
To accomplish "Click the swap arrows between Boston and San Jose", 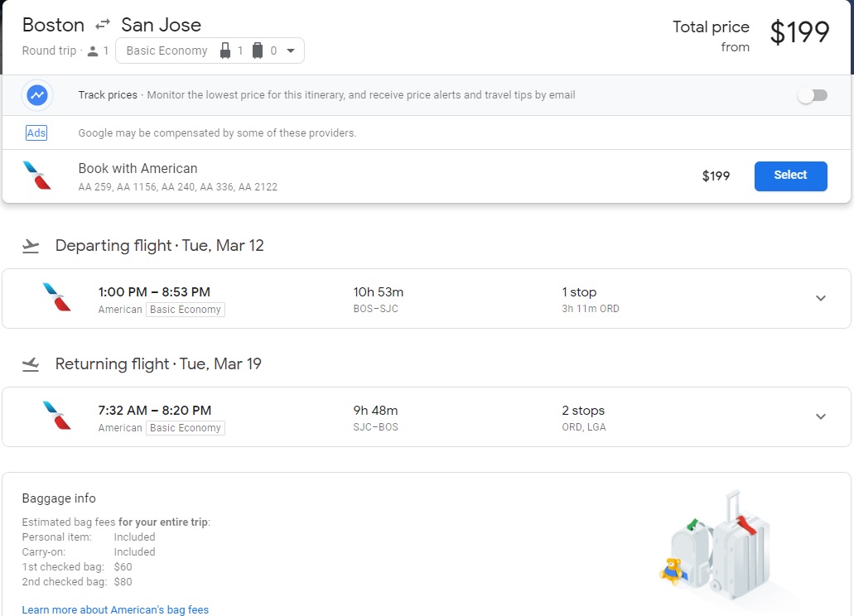I will [x=103, y=25].
